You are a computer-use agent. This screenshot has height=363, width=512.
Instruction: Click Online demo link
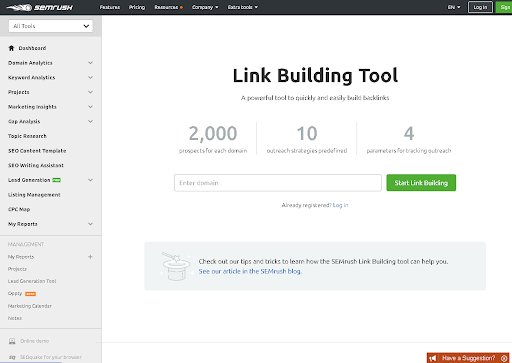pos(35,341)
